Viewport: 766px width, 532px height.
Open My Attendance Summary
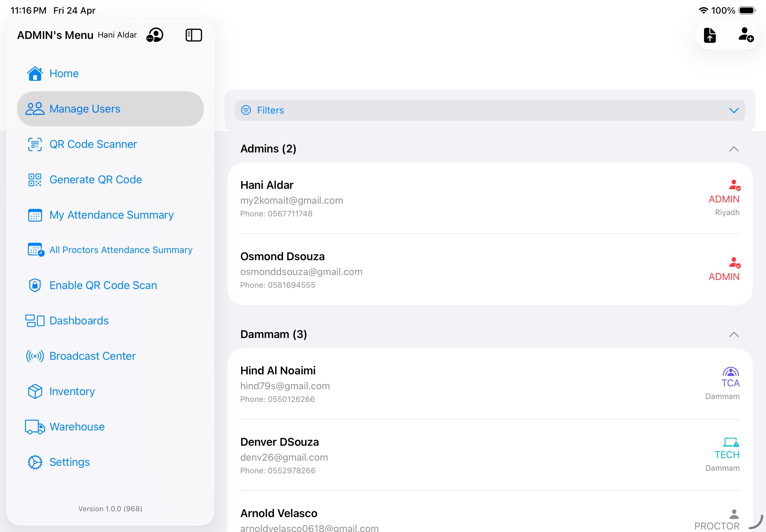(x=111, y=215)
